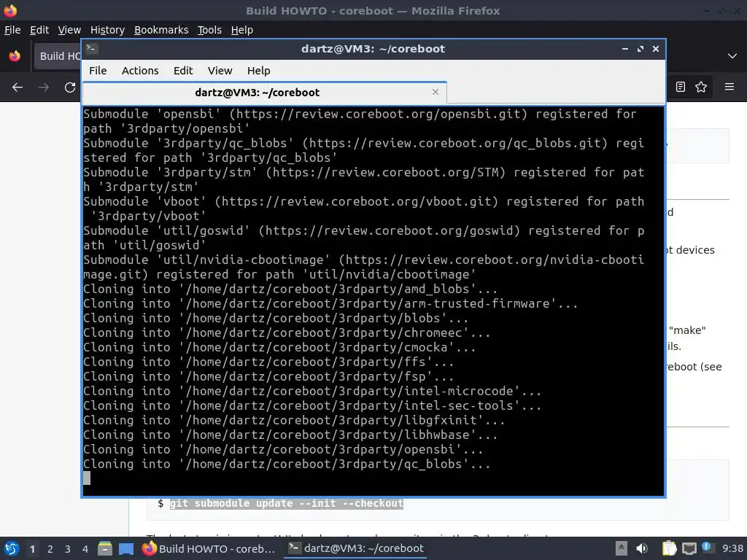This screenshot has height=560, width=747.
Task: Click the 'Cloning into' line for opensbi
Action: click(283, 449)
